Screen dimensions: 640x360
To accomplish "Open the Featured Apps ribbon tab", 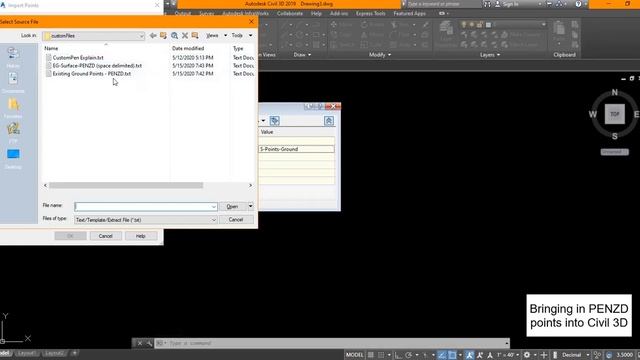I will [409, 13].
